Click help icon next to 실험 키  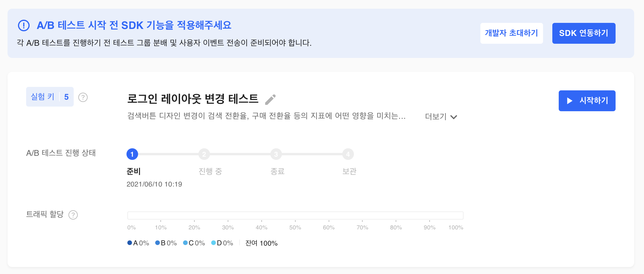click(83, 97)
